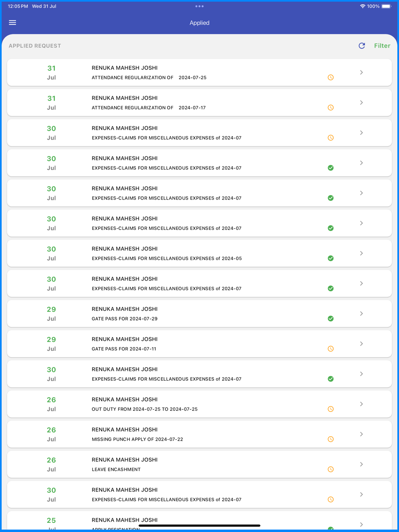Click employee name on Out Duty row
The width and height of the screenshot is (399, 532).
tap(124, 399)
